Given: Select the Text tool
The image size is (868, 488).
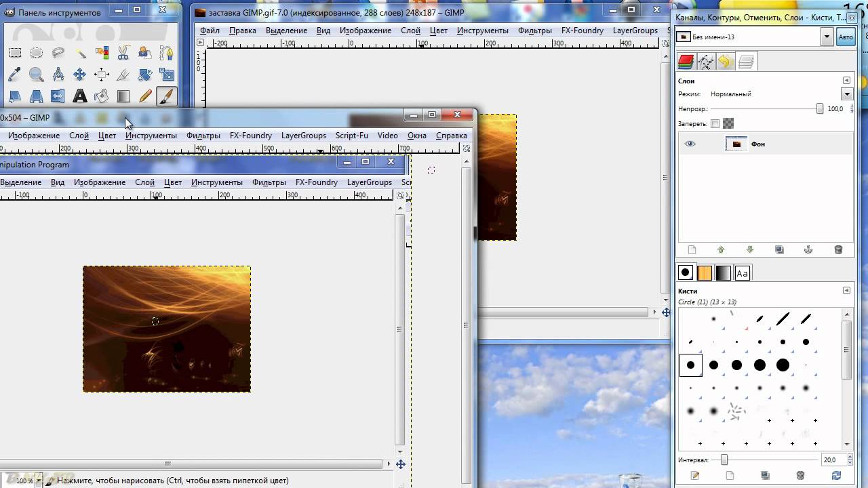Looking at the screenshot, I should coord(80,96).
